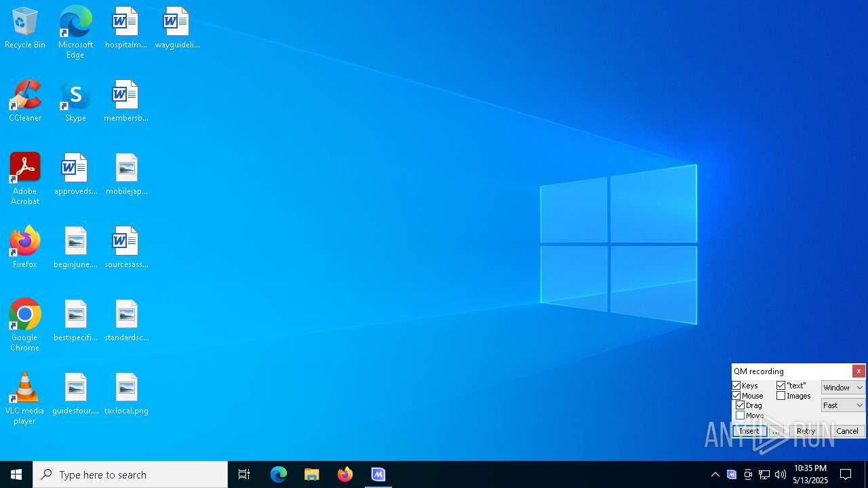
Task: Open the Action Center notifications
Action: coord(846,474)
